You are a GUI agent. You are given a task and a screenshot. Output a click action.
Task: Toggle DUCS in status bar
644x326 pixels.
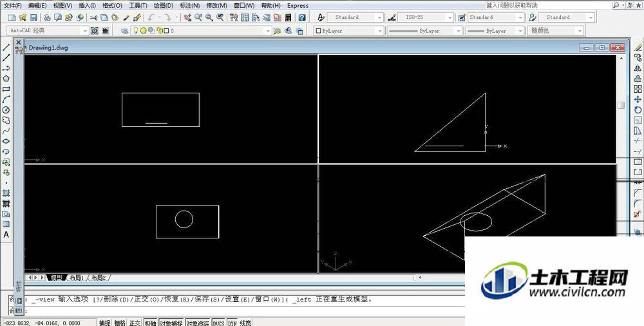(x=218, y=323)
